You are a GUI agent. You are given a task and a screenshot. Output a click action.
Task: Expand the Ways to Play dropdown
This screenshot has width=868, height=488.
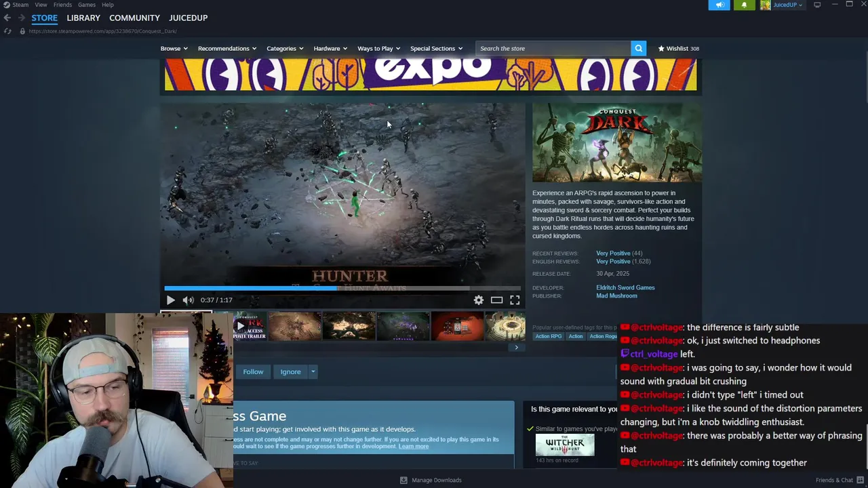pyautogui.click(x=378, y=49)
